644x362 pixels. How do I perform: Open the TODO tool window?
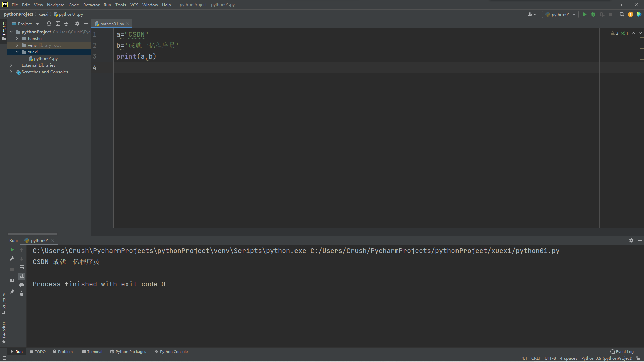(x=38, y=351)
